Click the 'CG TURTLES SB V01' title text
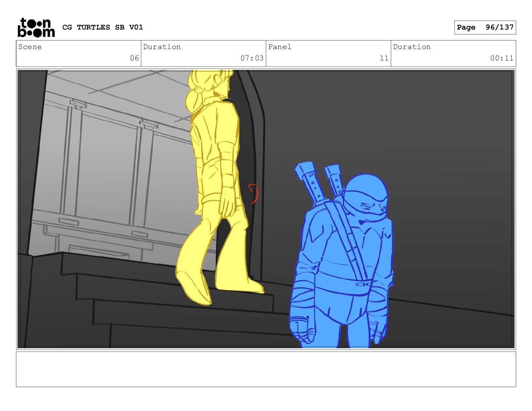 [x=103, y=27]
